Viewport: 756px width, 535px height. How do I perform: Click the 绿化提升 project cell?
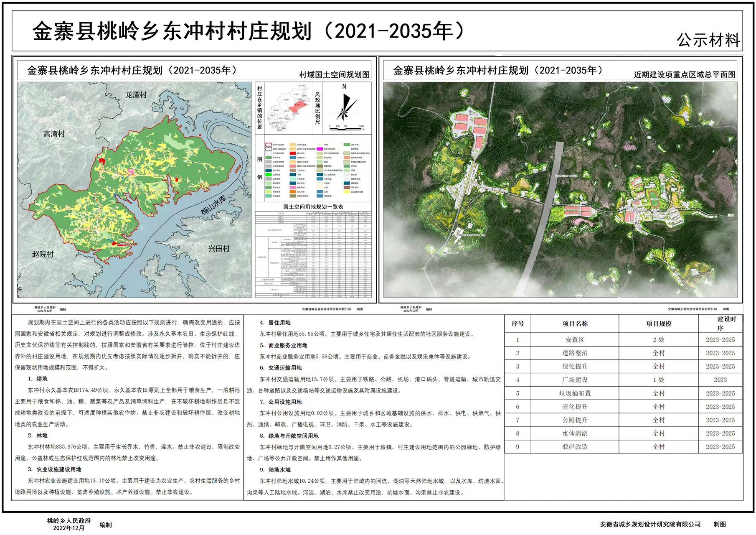575,367
